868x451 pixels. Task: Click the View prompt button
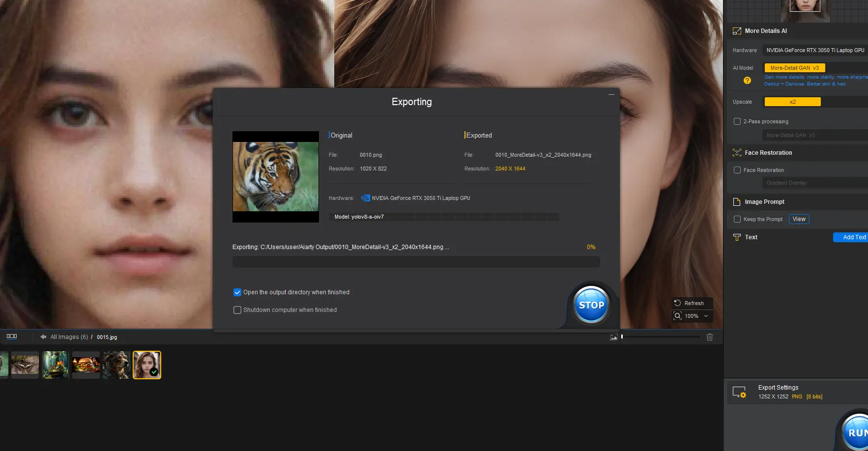click(799, 219)
